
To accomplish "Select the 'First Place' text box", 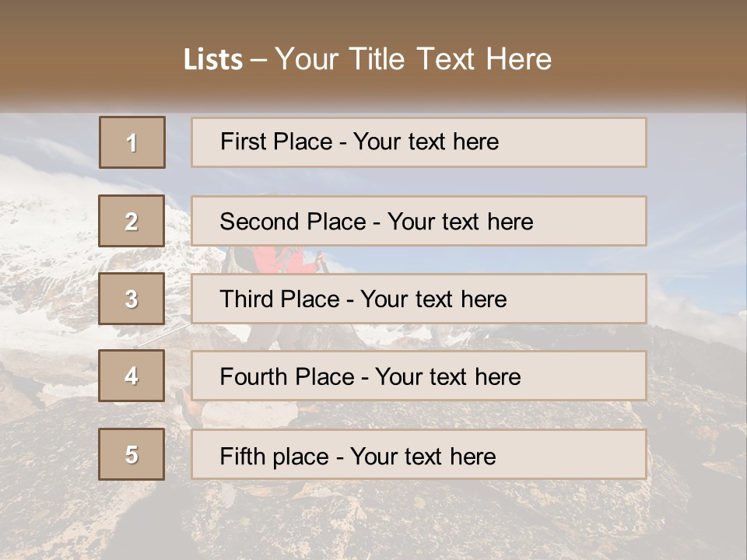I will click(x=419, y=142).
